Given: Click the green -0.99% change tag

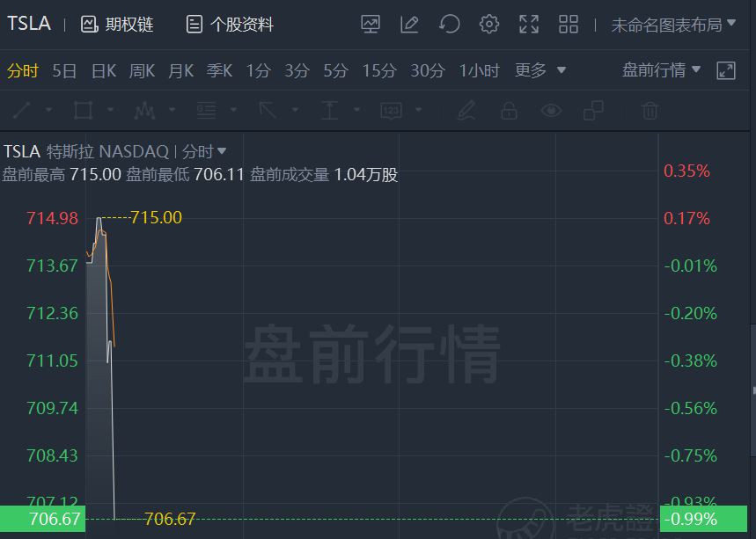Looking at the screenshot, I should pyautogui.click(x=703, y=519).
